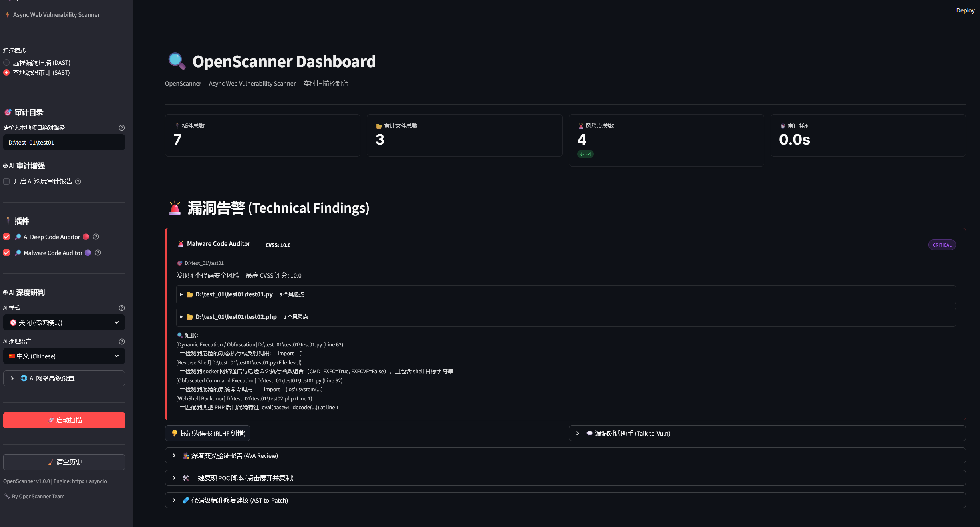Screen dimensions: 980x527
Task: Expand 深度交叉验证报告 (AVA Review)
Action: coord(235,455)
